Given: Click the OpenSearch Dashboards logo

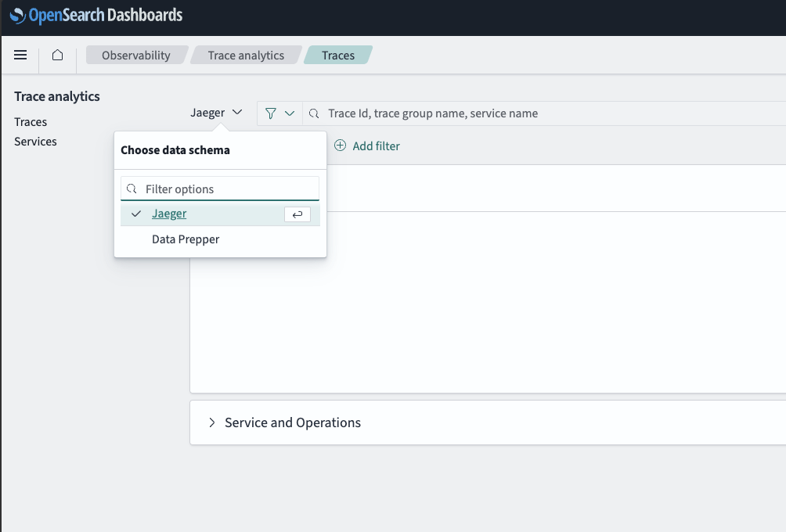Looking at the screenshot, I should 96,15.
